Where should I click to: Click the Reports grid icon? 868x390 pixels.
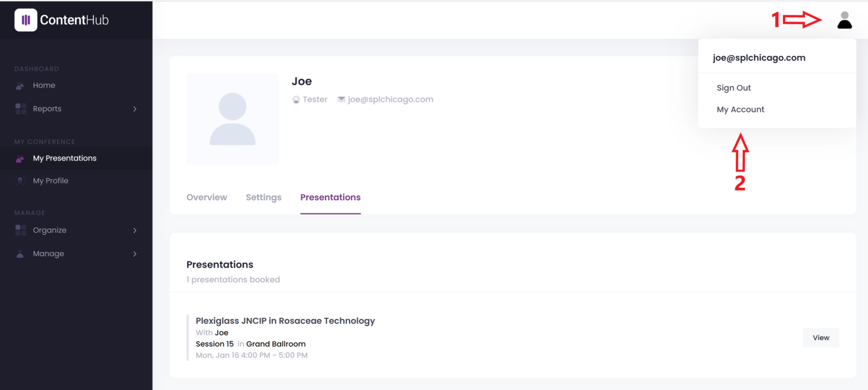[x=20, y=109]
